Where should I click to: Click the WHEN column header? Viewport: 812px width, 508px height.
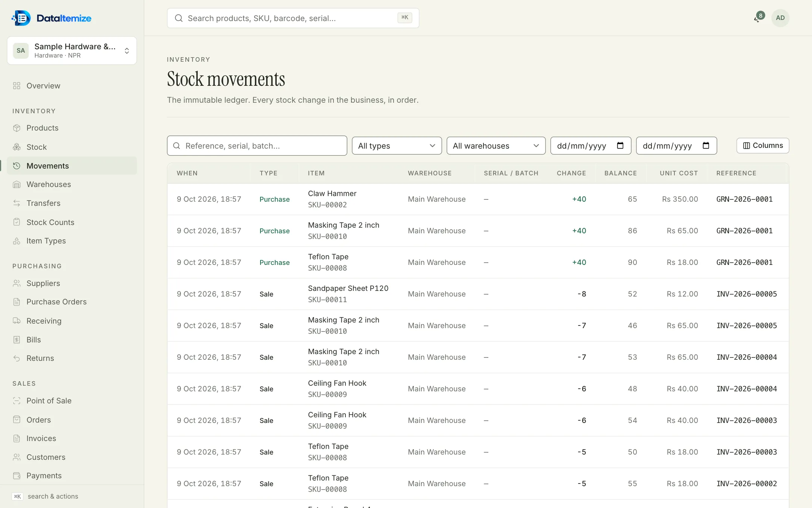[187, 173]
